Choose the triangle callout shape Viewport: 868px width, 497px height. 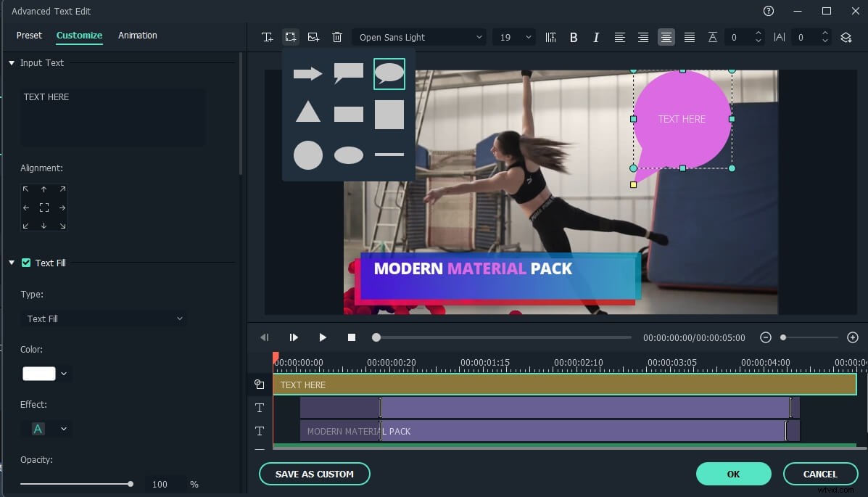pyautogui.click(x=307, y=114)
